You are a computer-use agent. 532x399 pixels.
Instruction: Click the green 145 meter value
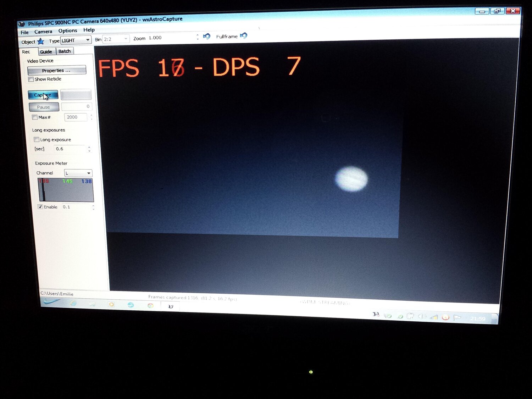(67, 181)
